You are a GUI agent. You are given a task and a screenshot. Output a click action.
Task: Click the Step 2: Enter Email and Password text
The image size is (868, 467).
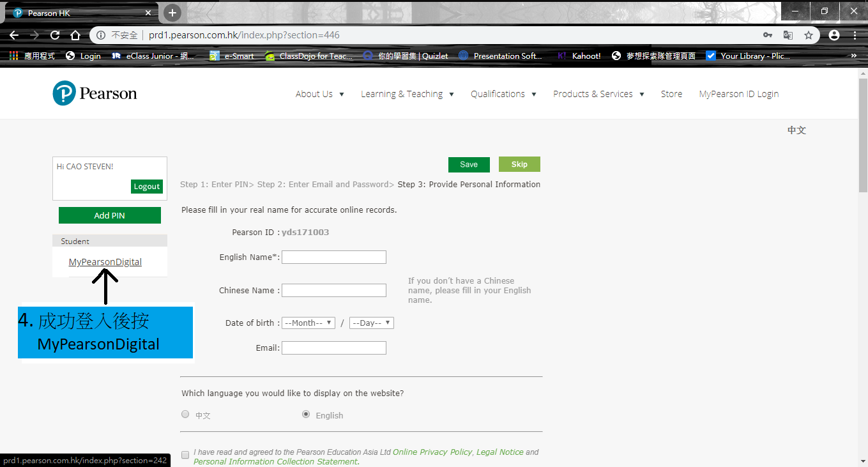(x=323, y=184)
